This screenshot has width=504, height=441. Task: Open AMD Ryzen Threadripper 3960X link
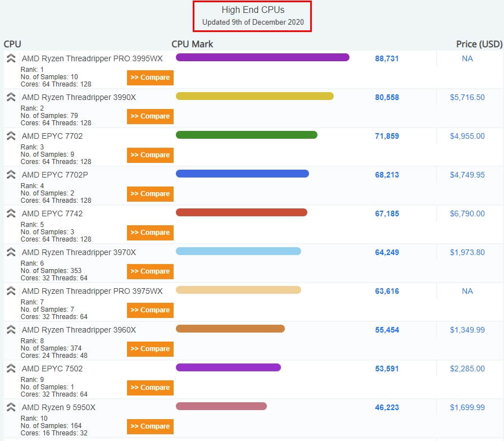point(79,330)
